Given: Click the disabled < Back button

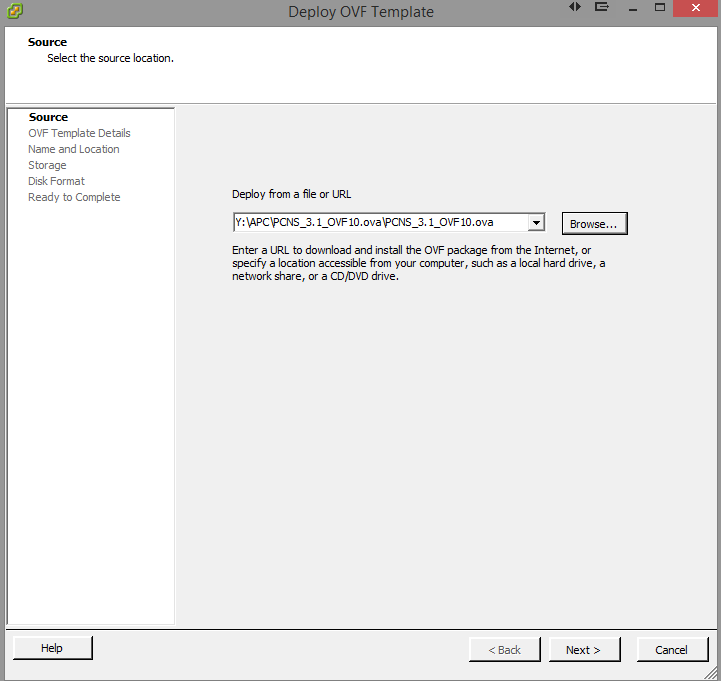Looking at the screenshot, I should (x=505, y=650).
